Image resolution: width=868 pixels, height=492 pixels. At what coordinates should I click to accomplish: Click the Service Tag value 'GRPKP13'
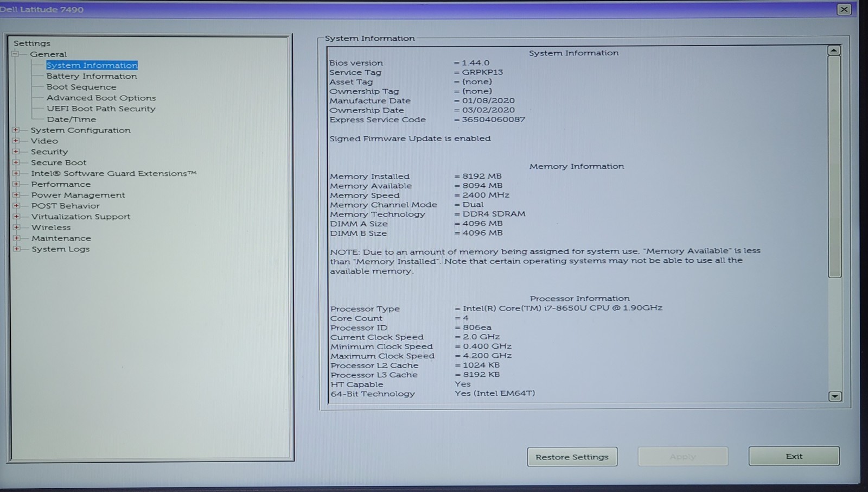pyautogui.click(x=482, y=72)
